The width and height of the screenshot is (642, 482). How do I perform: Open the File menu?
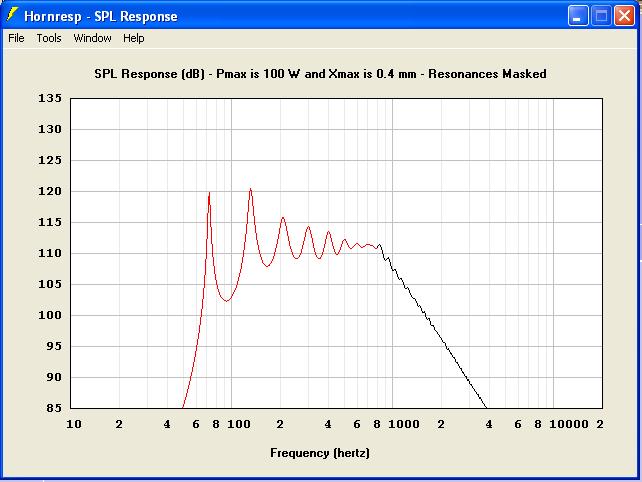16,38
